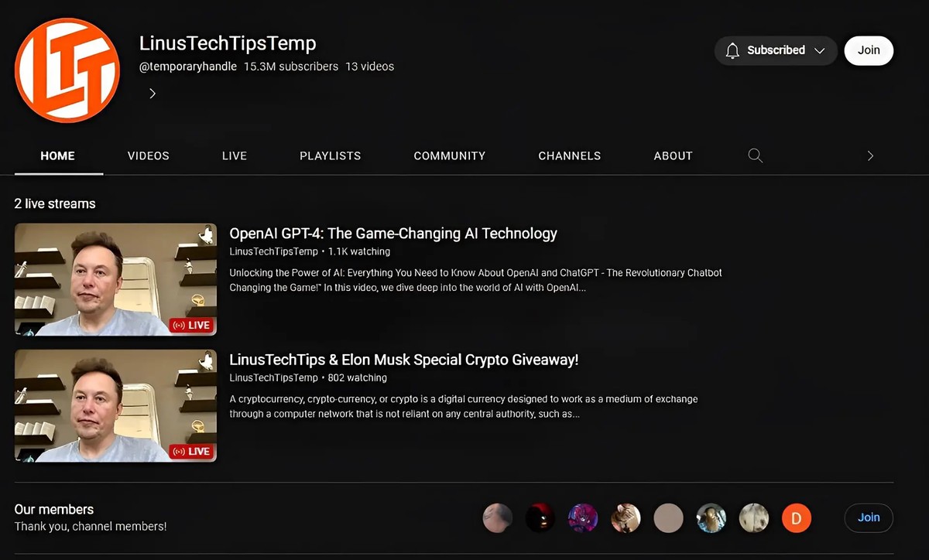Viewport: 929px width, 560px height.
Task: Switch to the VIDEOS tab
Action: 148,155
